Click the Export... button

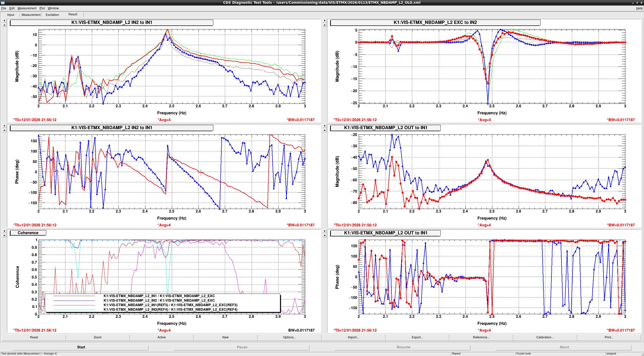pyautogui.click(x=417, y=337)
